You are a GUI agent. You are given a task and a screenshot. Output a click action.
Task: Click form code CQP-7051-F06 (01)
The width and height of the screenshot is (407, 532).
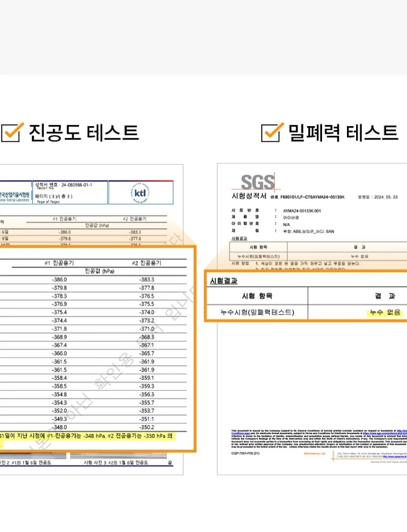click(x=245, y=453)
